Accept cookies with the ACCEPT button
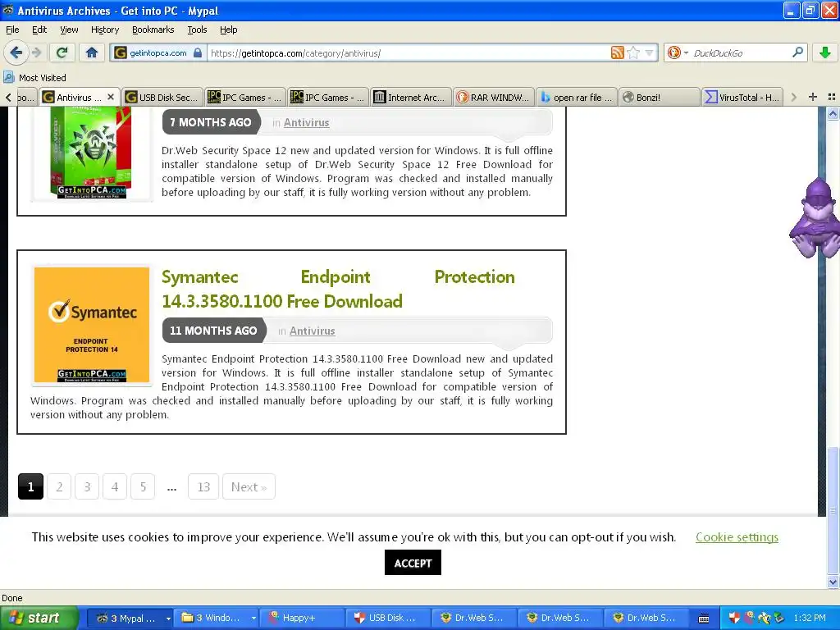Image resolution: width=840 pixels, height=630 pixels. click(413, 563)
